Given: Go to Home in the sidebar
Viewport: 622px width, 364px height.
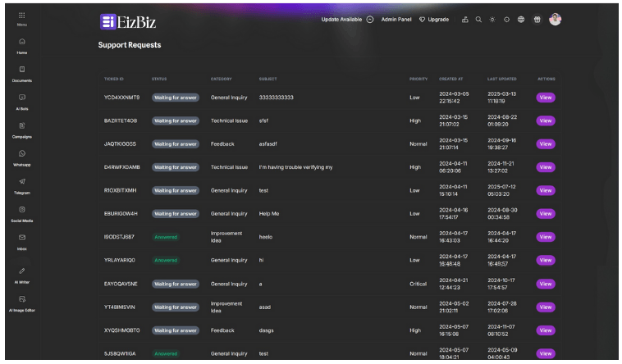Looking at the screenshot, I should coord(21,43).
